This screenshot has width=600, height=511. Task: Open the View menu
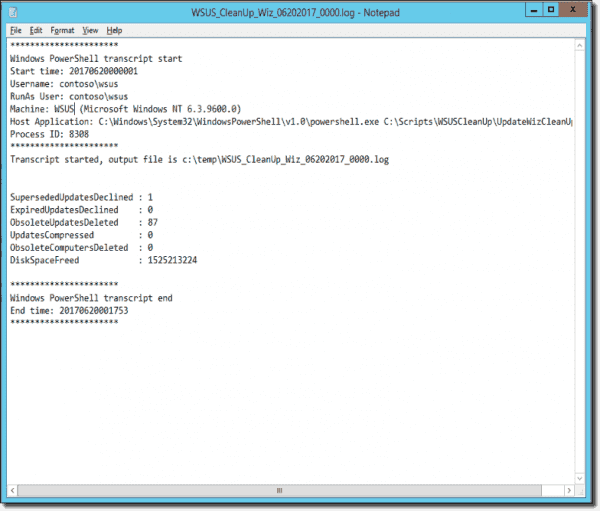(x=90, y=30)
